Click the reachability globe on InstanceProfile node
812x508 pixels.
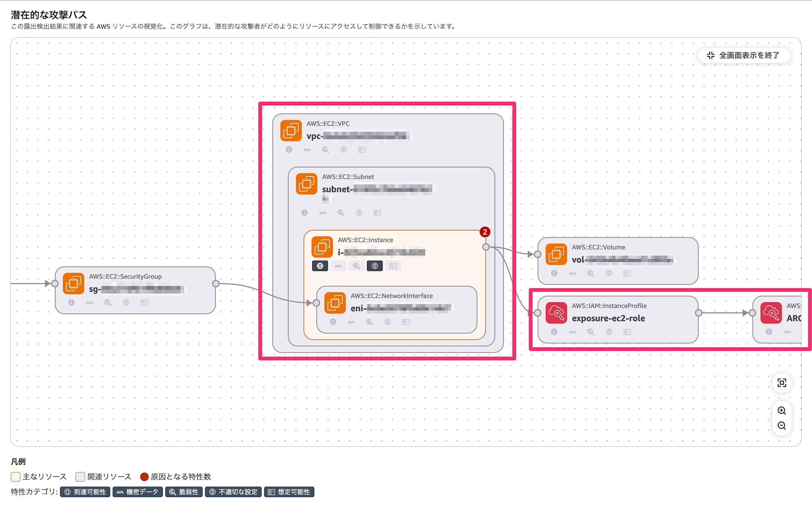coord(554,332)
